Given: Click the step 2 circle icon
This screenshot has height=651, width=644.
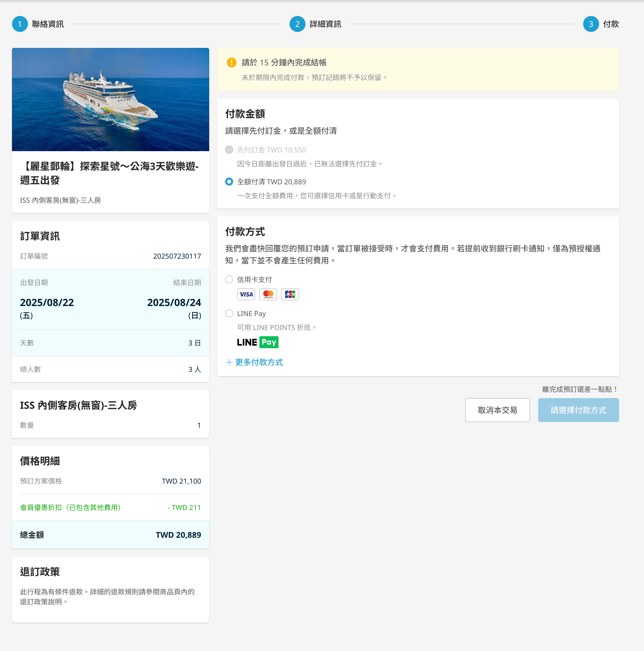Looking at the screenshot, I should coord(297,24).
